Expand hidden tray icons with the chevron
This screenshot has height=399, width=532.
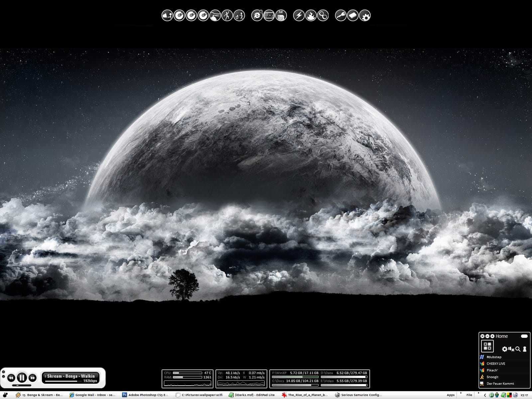pos(484,395)
